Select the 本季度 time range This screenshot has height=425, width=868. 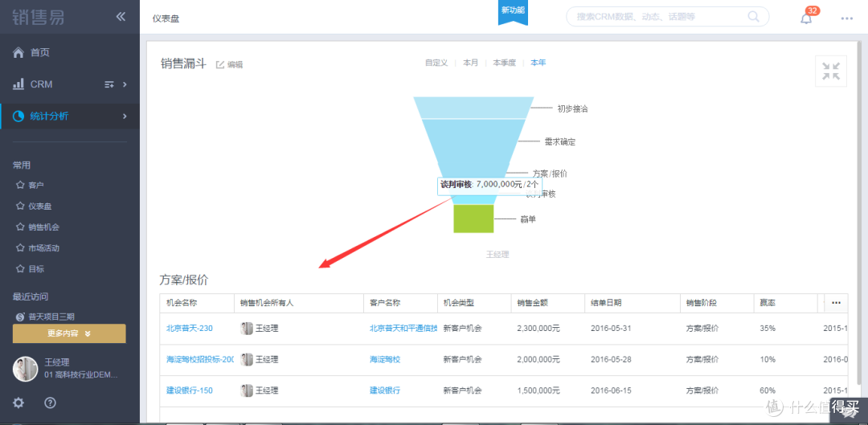click(x=504, y=63)
